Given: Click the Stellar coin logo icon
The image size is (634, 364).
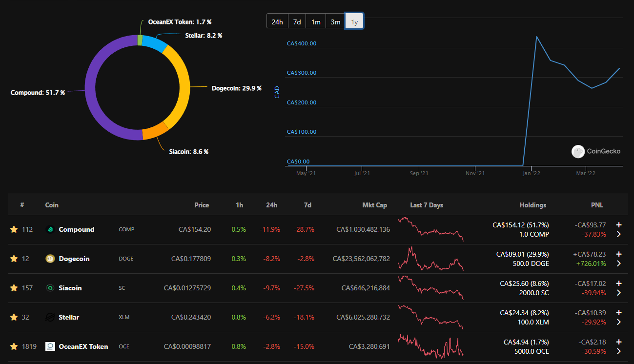Looking at the screenshot, I should (50, 317).
